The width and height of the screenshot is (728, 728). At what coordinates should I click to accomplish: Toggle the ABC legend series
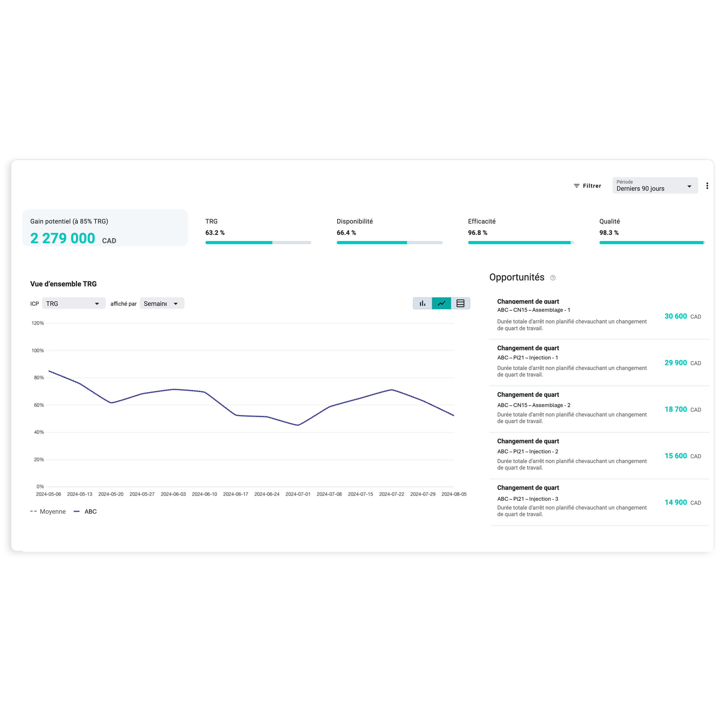click(85, 511)
